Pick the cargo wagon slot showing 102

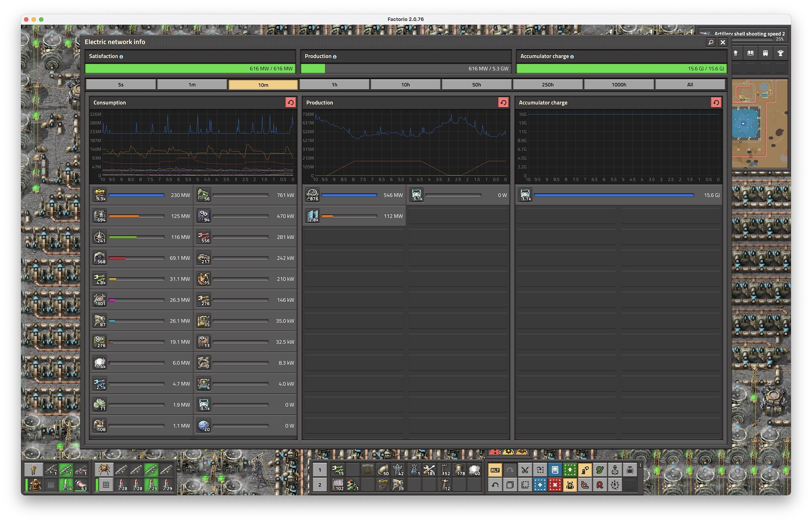click(338, 485)
